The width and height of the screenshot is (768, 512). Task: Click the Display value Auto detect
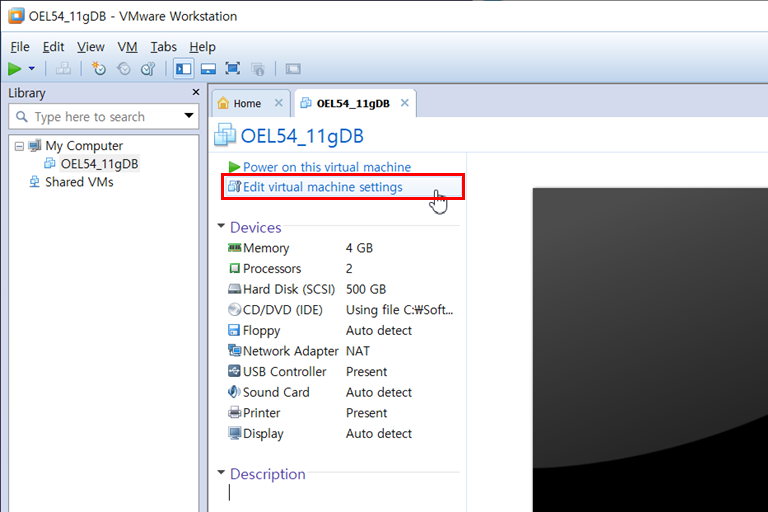pos(379,433)
